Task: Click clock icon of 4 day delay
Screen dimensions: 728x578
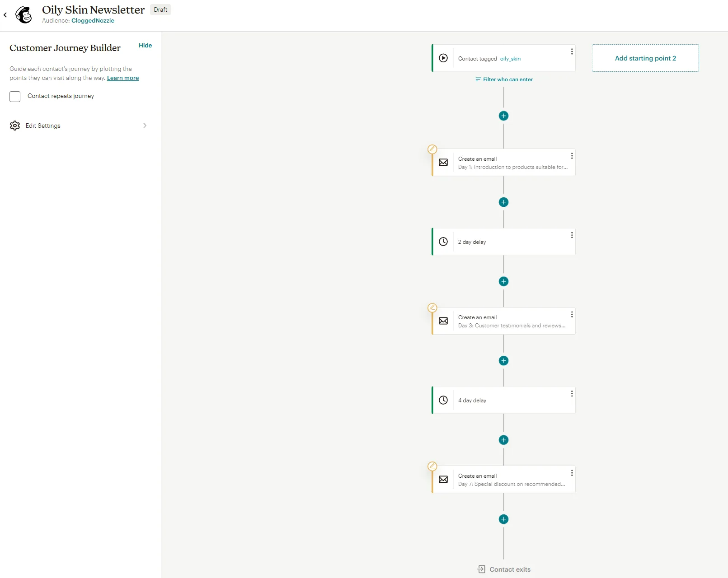Action: 443,400
